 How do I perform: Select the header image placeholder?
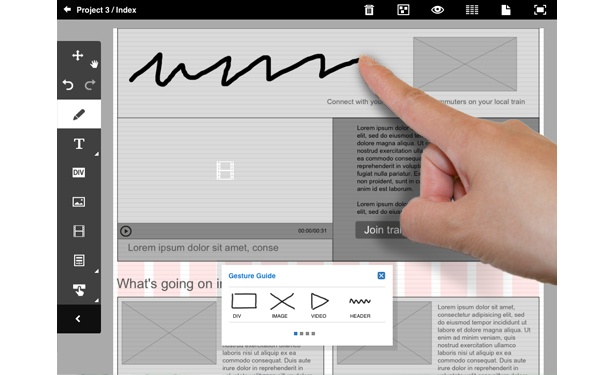465,64
